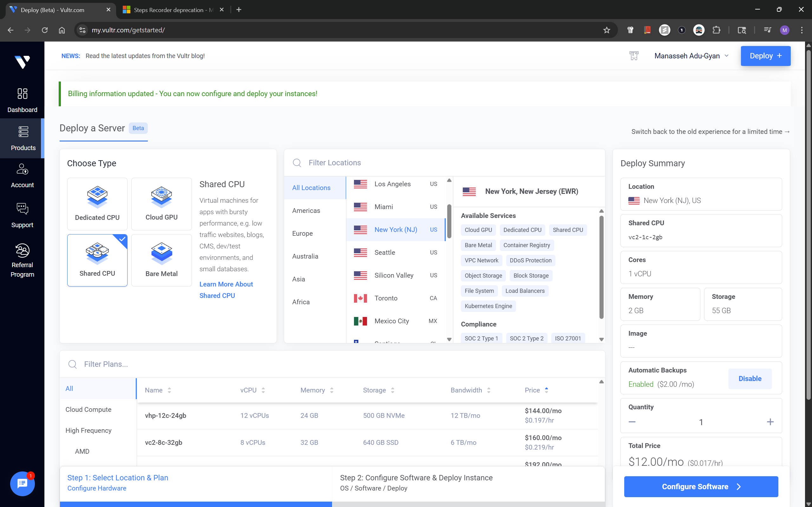812x507 pixels.
Task: Open the Account sidebar section
Action: coord(22,175)
